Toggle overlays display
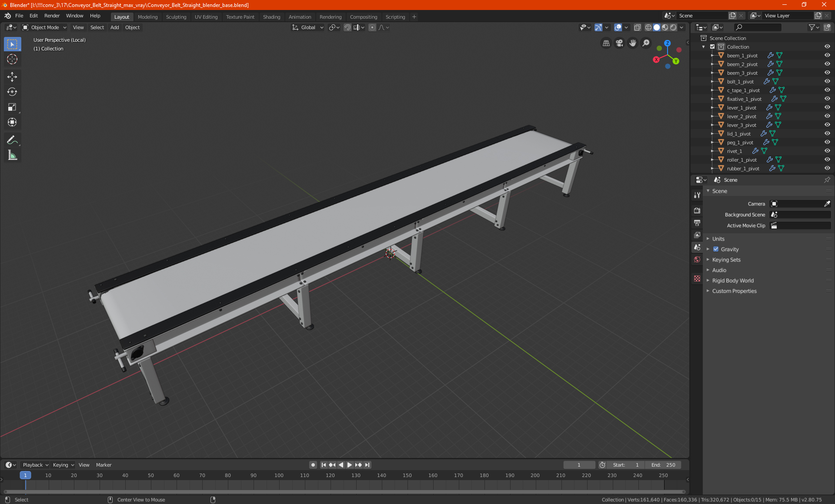The width and height of the screenshot is (835, 504). (618, 27)
